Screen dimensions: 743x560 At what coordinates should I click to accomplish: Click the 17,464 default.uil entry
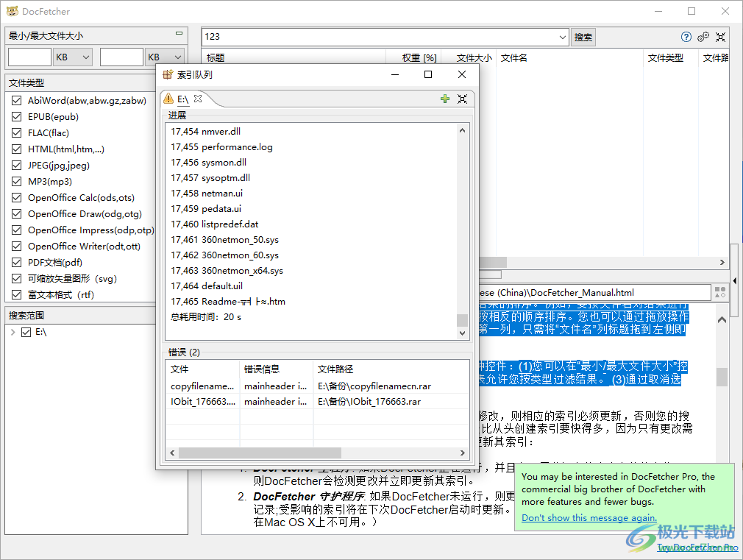(207, 286)
